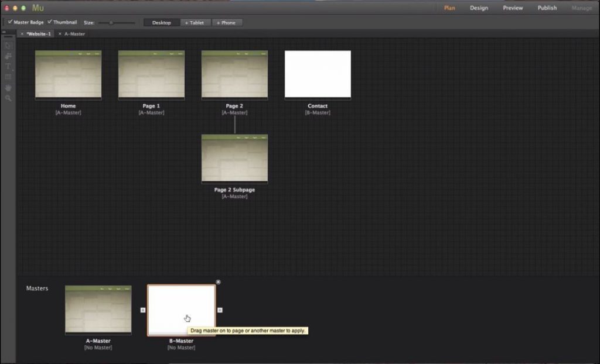This screenshot has height=364, width=600.
Task: Switch to Plan mode
Action: [449, 8]
